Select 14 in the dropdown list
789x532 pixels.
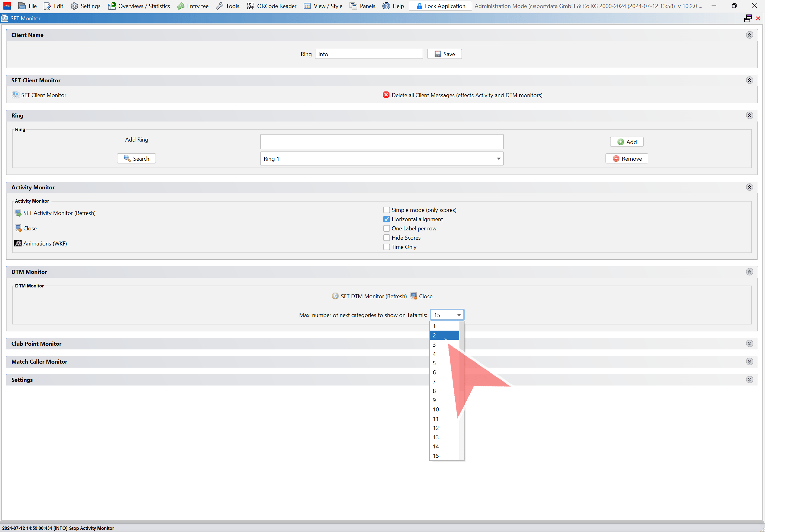click(444, 447)
